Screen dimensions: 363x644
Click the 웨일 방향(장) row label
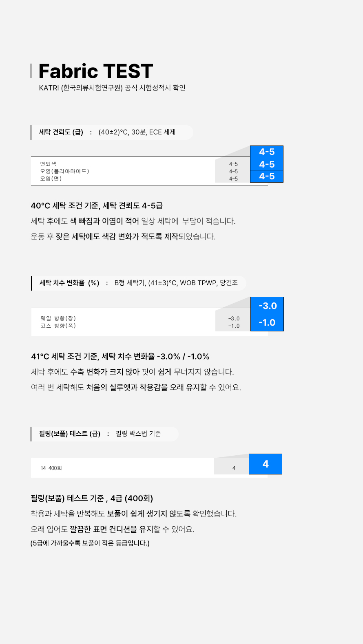coord(58,318)
